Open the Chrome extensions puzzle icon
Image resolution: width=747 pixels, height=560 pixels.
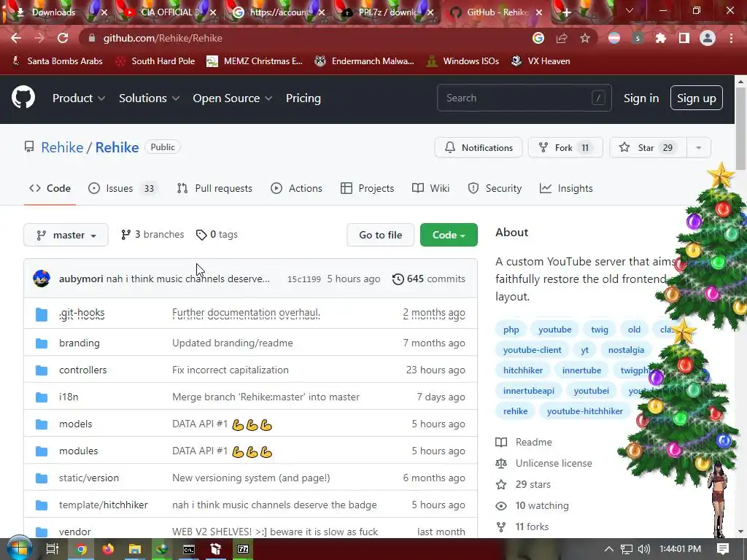[x=660, y=38]
